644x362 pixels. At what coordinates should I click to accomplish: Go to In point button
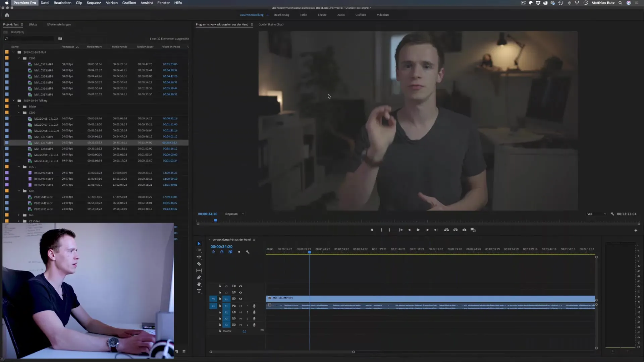[401, 230]
